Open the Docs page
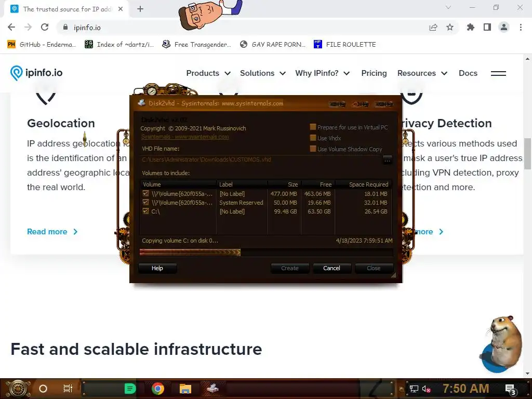The height and width of the screenshot is (399, 532). (x=468, y=73)
